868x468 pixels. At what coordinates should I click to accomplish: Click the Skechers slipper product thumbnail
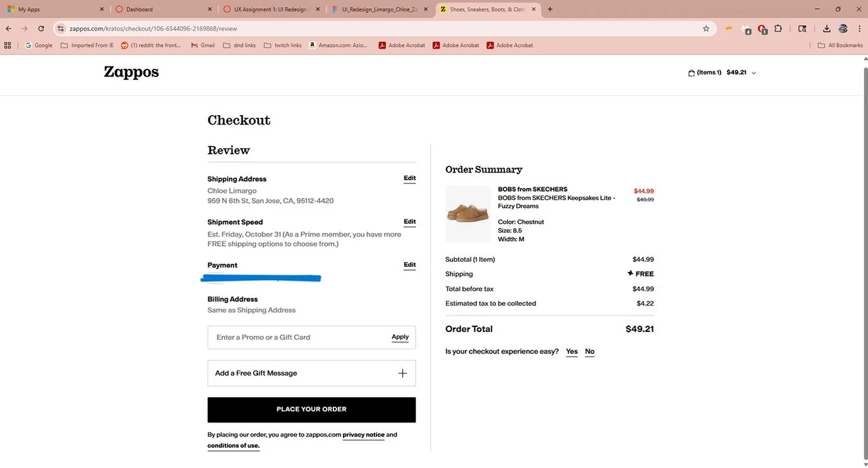click(468, 214)
